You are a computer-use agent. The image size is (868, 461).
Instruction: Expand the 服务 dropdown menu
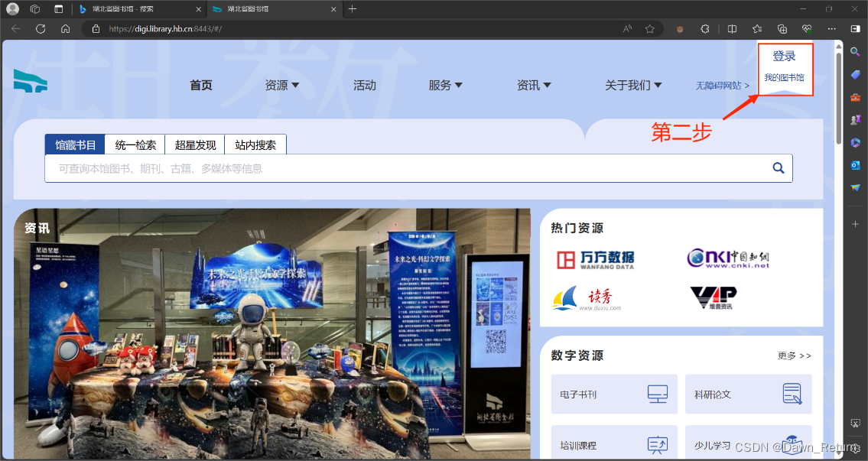445,85
